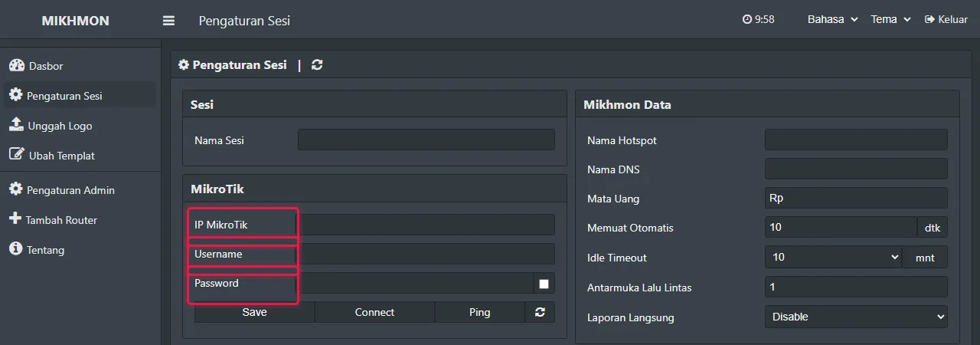
Task: Click the Memuat Otomatis field
Action: click(841, 227)
